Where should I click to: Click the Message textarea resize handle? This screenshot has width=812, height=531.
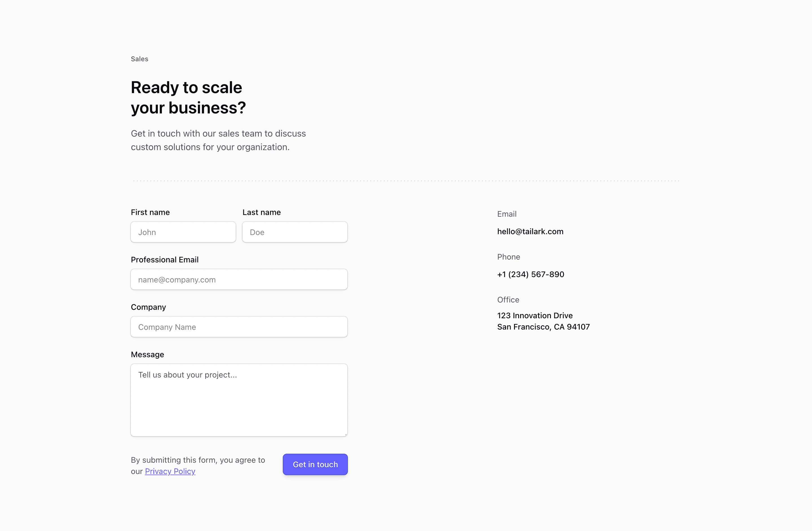point(346,434)
